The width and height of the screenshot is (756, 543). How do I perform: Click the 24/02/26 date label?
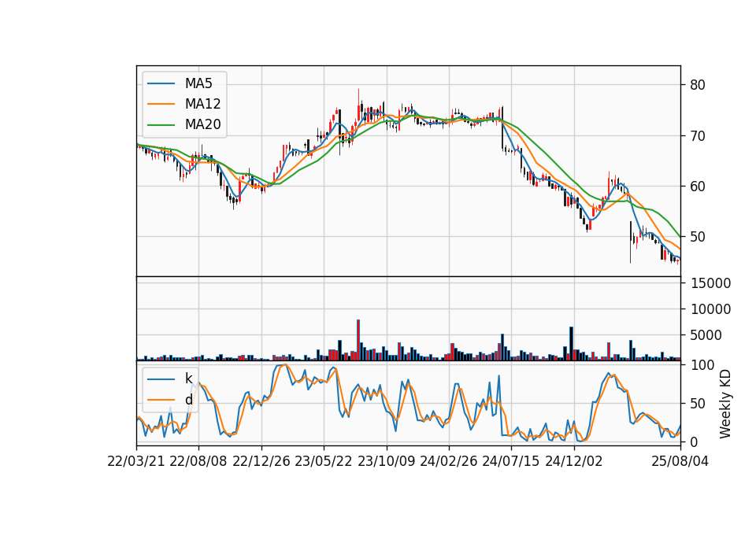tap(448, 461)
